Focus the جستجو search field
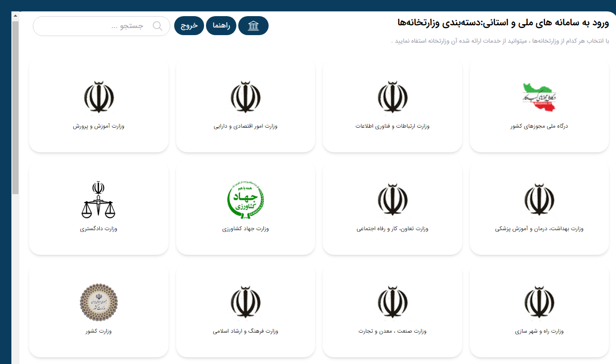This screenshot has height=364, width=616. pos(102,26)
